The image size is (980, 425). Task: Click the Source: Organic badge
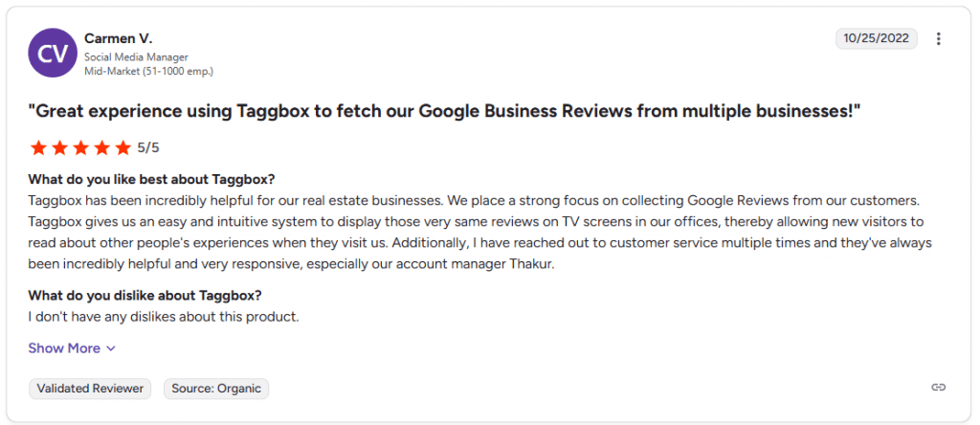pyautogui.click(x=216, y=389)
